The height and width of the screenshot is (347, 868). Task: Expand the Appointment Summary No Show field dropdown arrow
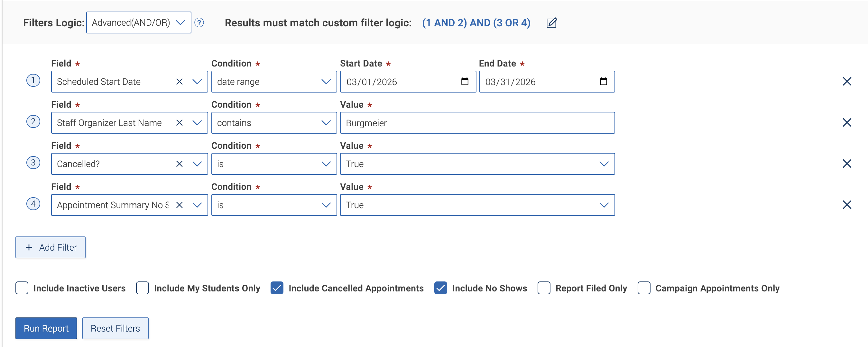pyautogui.click(x=197, y=205)
